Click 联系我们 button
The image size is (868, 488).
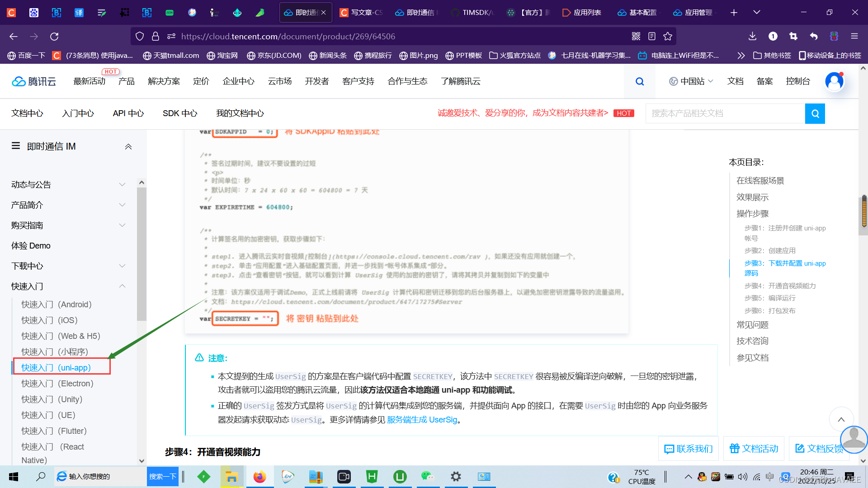tap(689, 449)
